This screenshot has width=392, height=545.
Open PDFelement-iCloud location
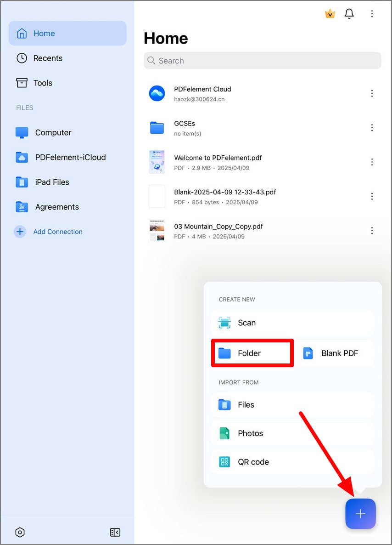pos(67,157)
